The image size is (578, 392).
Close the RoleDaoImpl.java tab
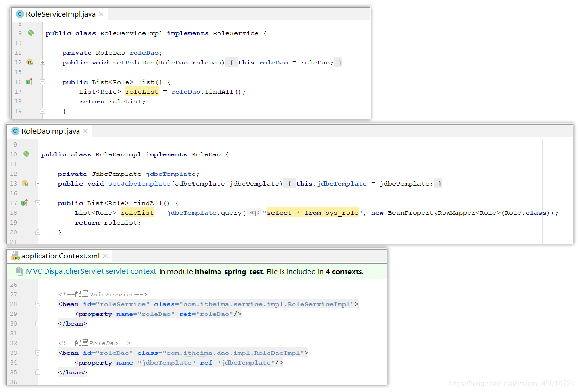click(x=85, y=131)
